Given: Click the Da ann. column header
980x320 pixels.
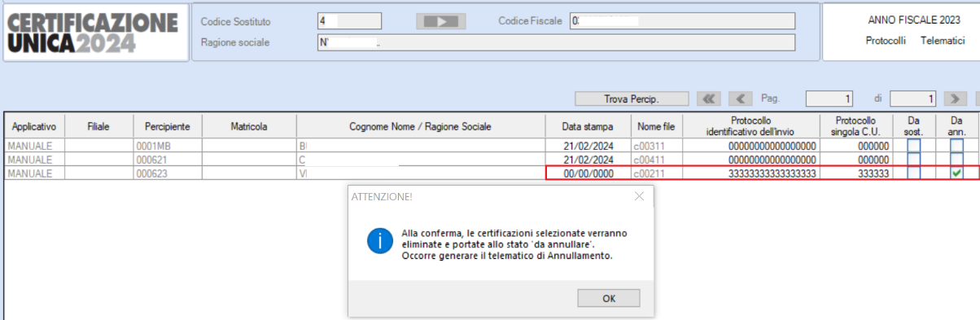Looking at the screenshot, I should click(956, 126).
